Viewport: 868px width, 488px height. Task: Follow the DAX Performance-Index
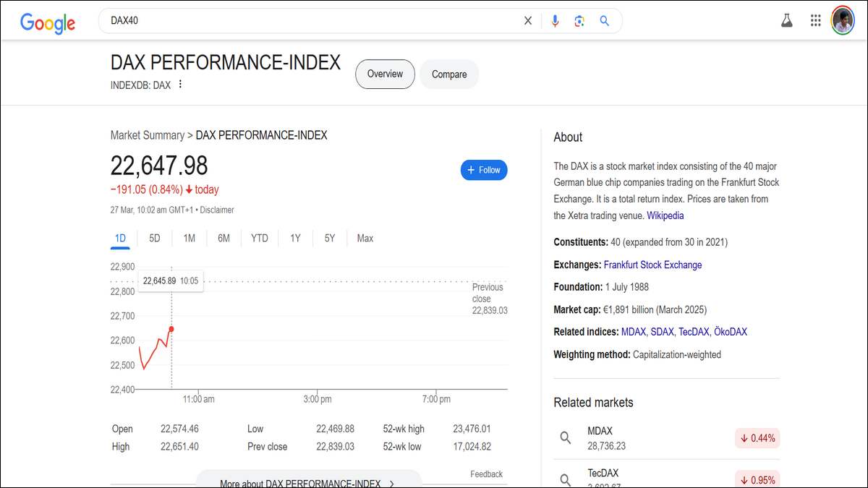tap(484, 170)
